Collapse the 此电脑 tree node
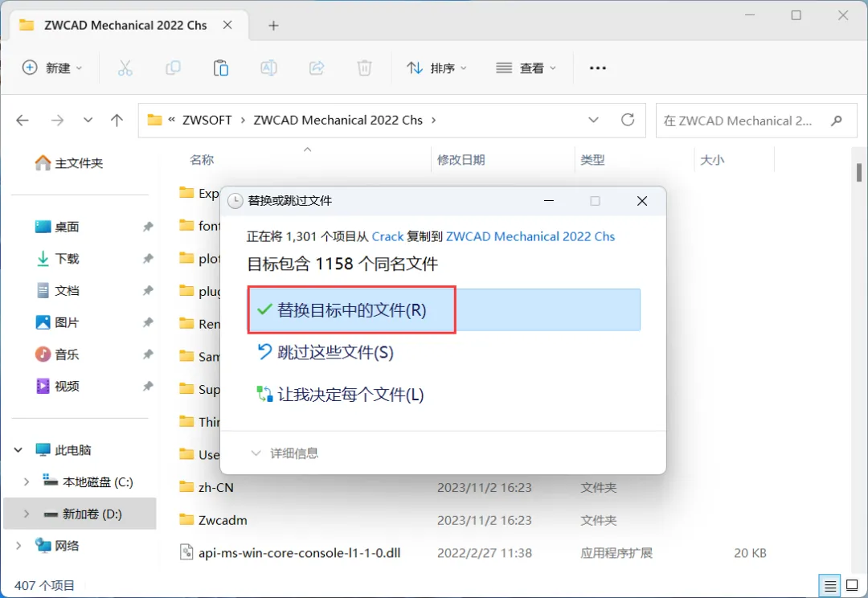This screenshot has height=598, width=868. (x=18, y=450)
